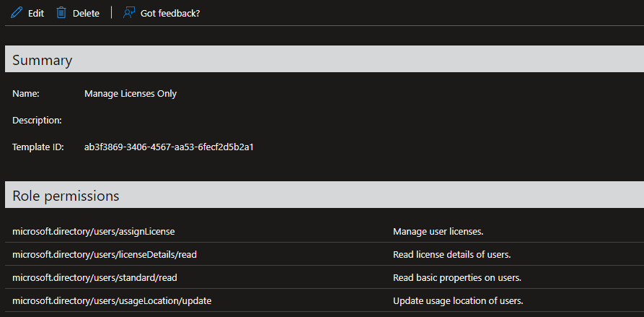Viewport: 644px width, 317px height.
Task: Click the Role permissions section header
Action: (x=66, y=196)
